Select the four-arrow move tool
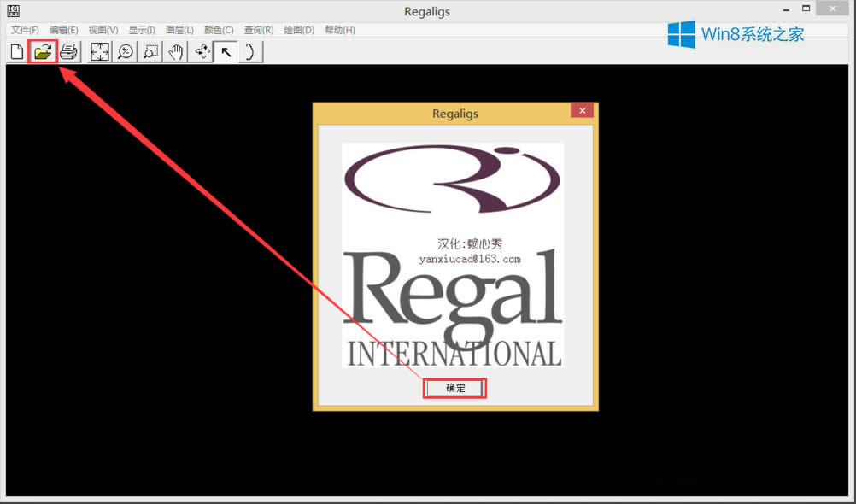The image size is (856, 504). pyautogui.click(x=202, y=52)
